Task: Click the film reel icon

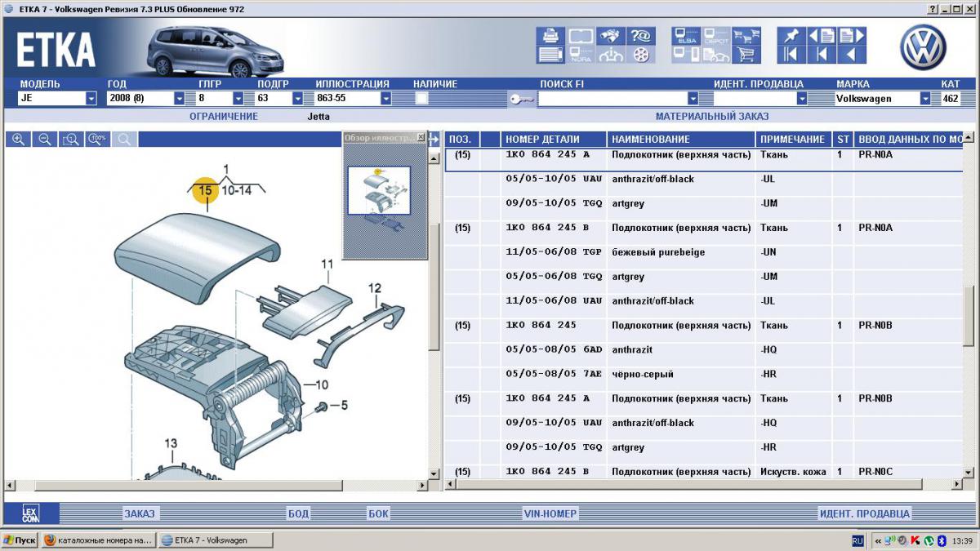Action: tap(640, 55)
